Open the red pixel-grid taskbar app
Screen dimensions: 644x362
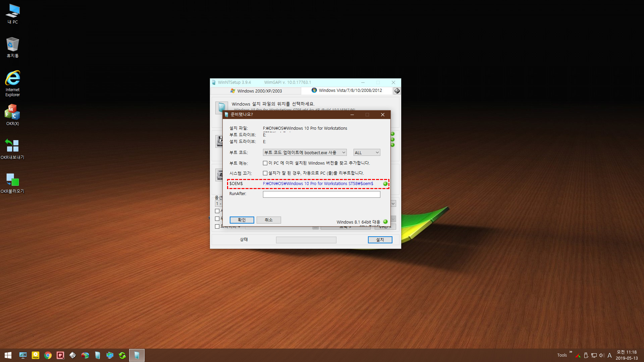60,355
